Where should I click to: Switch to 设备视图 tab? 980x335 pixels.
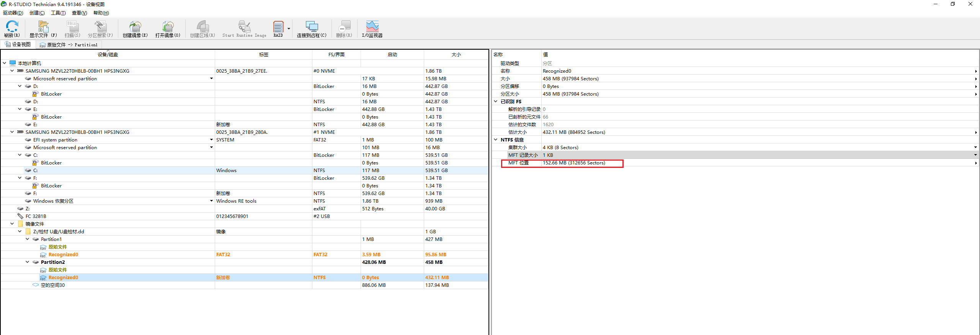coord(18,44)
